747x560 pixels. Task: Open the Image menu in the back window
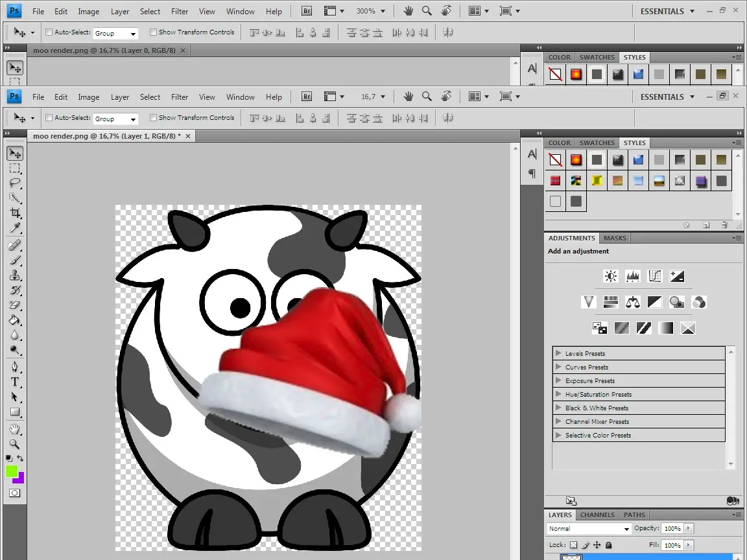pyautogui.click(x=89, y=12)
